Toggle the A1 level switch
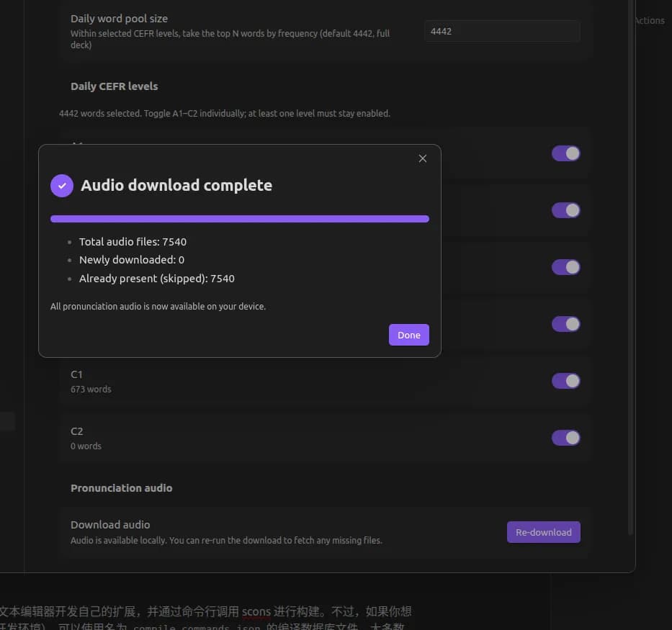 pos(565,153)
